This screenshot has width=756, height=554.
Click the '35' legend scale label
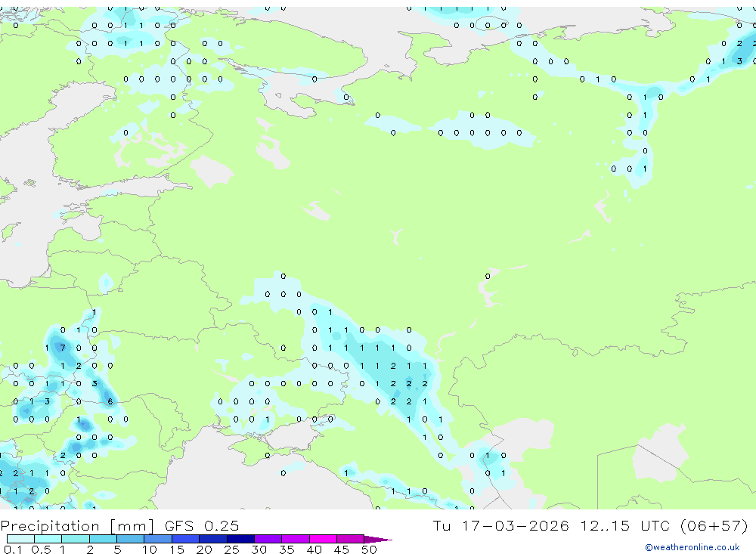point(287,549)
